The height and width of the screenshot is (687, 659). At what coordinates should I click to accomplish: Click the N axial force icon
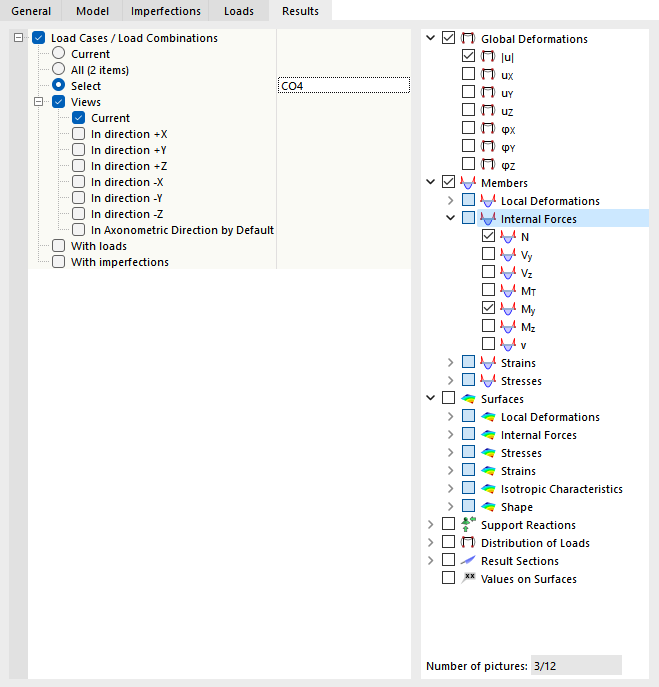pos(508,237)
